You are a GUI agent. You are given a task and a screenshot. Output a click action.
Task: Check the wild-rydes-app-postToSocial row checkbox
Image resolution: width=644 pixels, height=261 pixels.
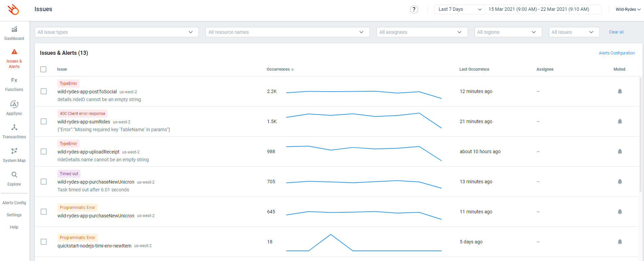(x=44, y=91)
